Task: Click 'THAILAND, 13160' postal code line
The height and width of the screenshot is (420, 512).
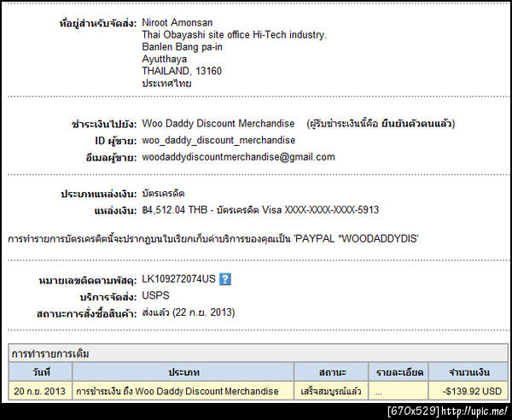Action: click(182, 71)
